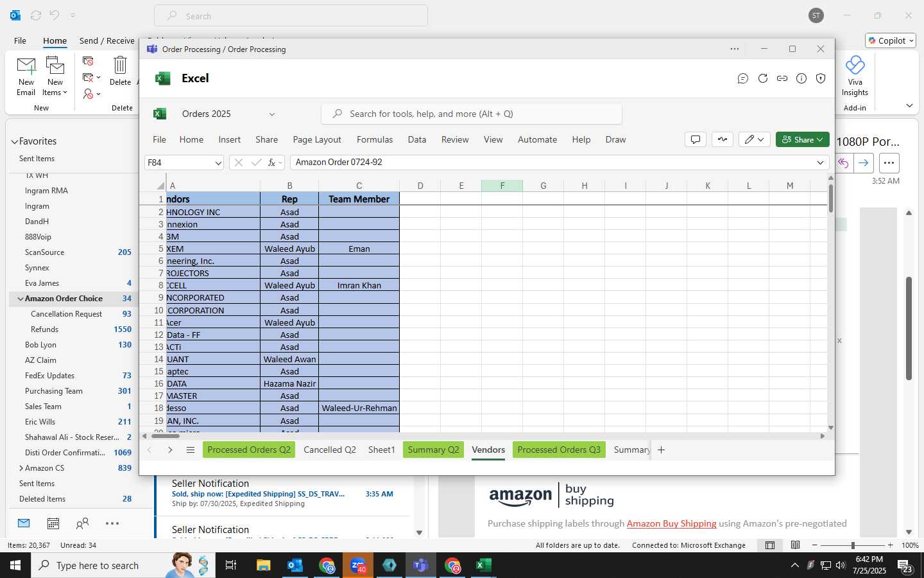Open the Excel Automate tab
The height and width of the screenshot is (578, 924).
coord(538,139)
